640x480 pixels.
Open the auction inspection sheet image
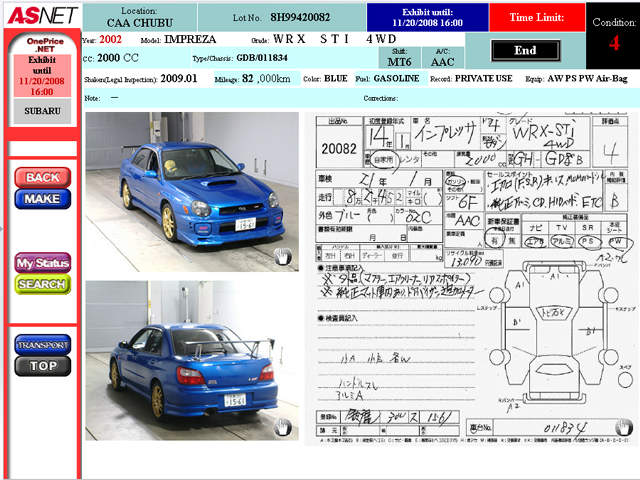click(x=473, y=279)
